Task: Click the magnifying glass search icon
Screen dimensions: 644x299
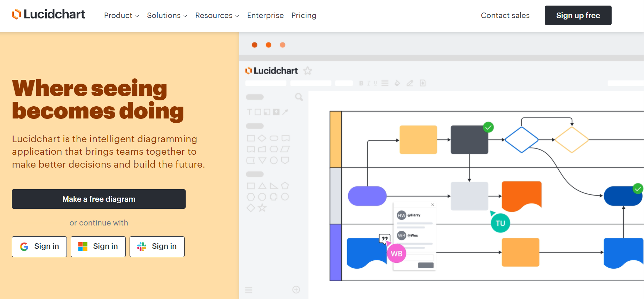Action: pyautogui.click(x=299, y=97)
